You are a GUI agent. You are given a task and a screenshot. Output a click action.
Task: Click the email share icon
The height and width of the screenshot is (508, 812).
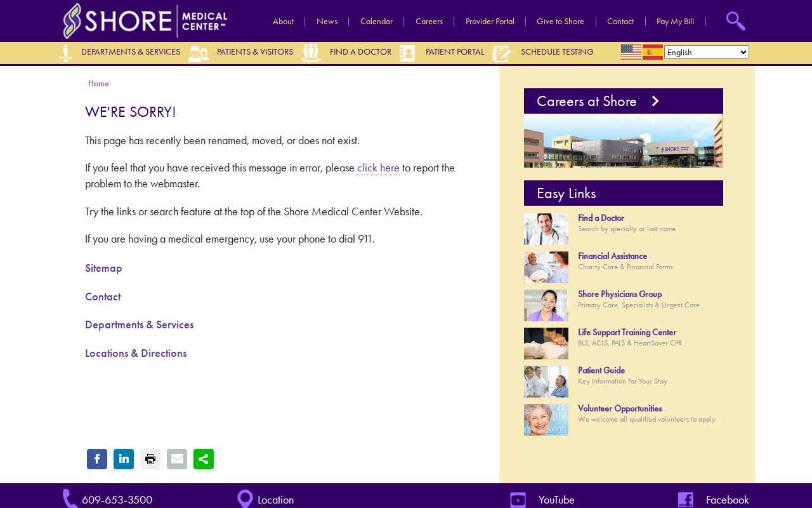pos(177,459)
